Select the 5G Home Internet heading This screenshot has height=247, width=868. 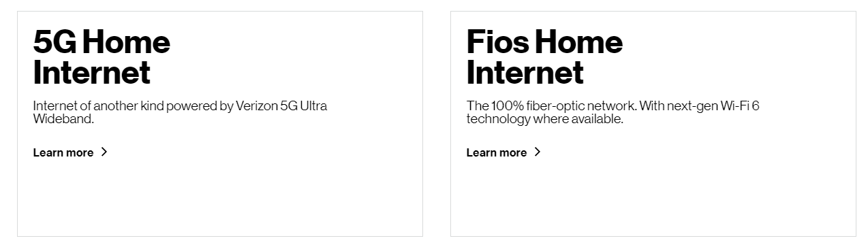tap(102, 57)
